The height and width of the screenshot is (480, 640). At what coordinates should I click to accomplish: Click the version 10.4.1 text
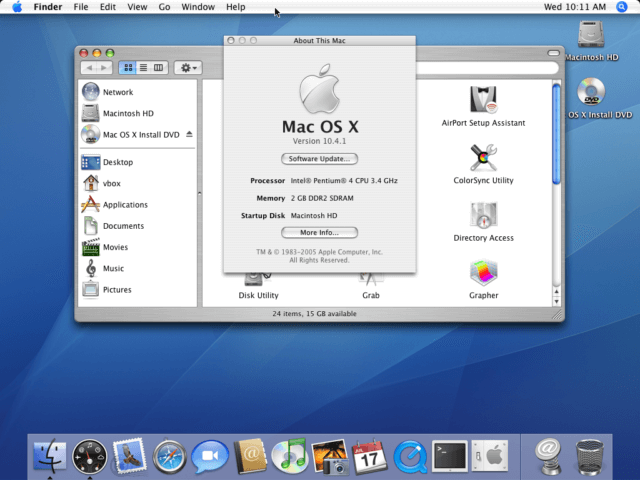(x=319, y=141)
